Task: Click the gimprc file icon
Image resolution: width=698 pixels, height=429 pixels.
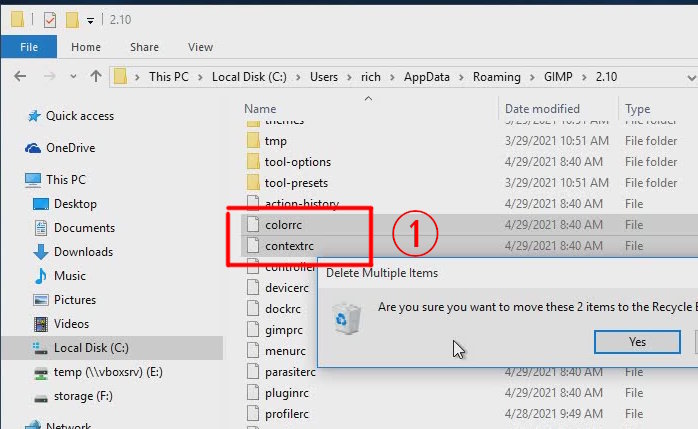Action: tap(253, 330)
